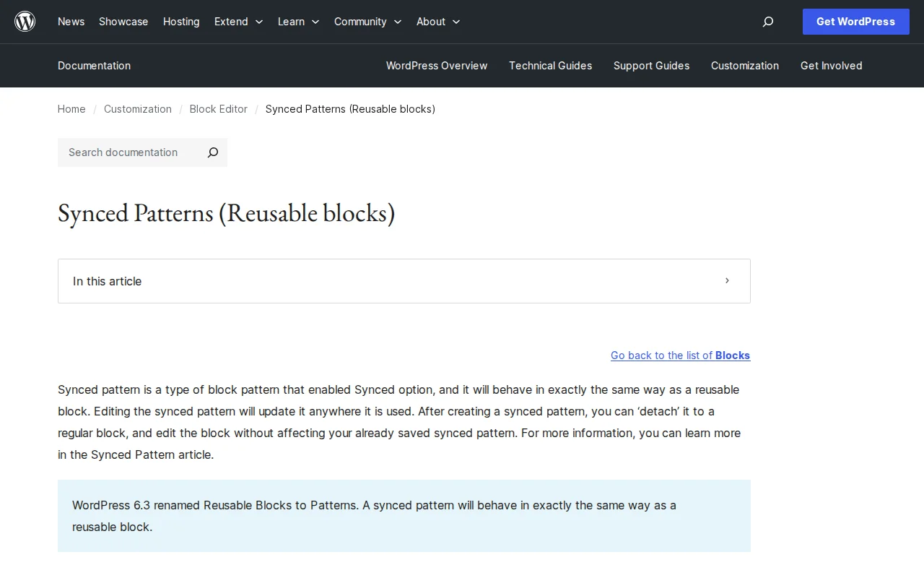924x578 pixels.
Task: Click Get Involved in the documentation navigation
Action: (831, 66)
